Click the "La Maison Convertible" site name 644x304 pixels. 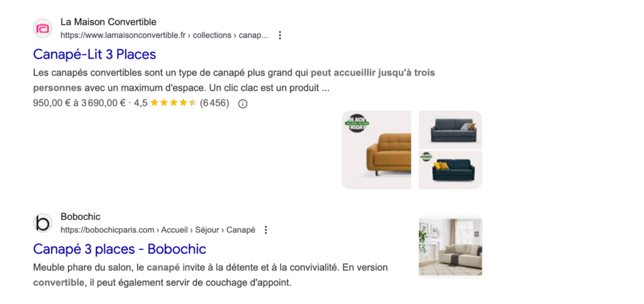pos(108,22)
